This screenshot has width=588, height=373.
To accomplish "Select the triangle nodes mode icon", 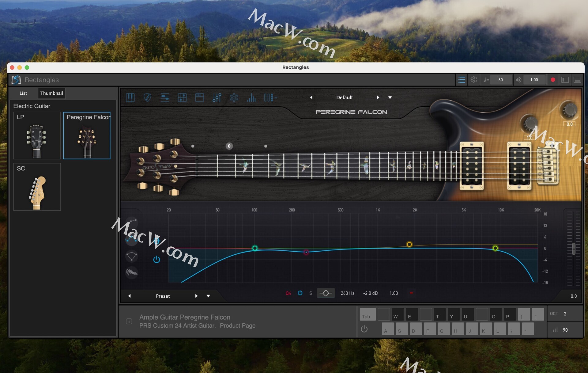I will tap(132, 256).
